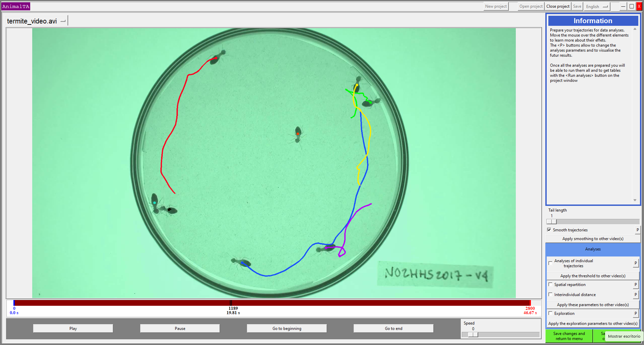Click Go to beginning button
The image size is (644, 345).
(287, 329)
